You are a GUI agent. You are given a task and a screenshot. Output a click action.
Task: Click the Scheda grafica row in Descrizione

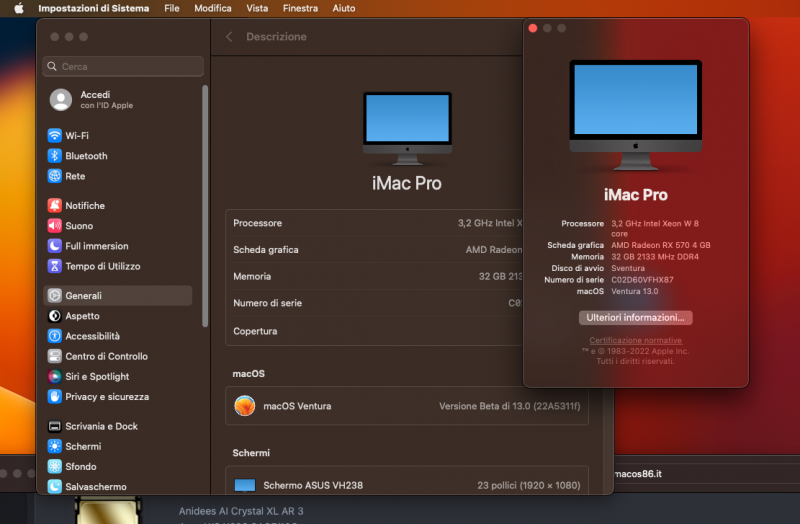point(374,249)
